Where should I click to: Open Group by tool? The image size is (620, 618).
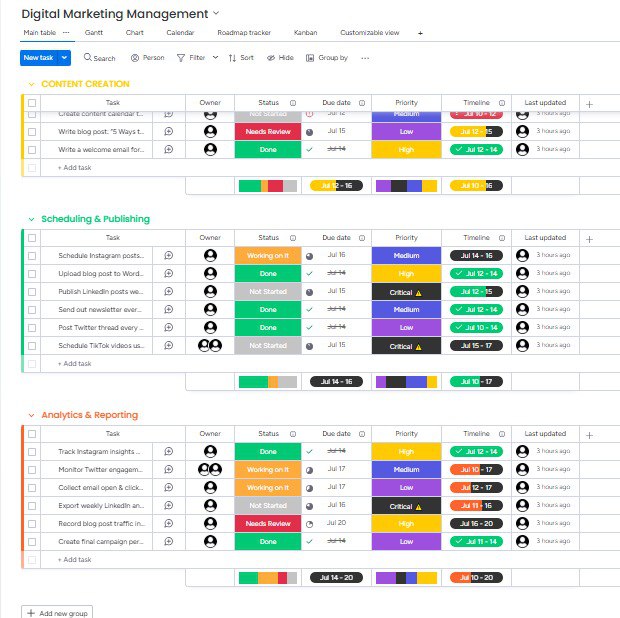tap(327, 58)
